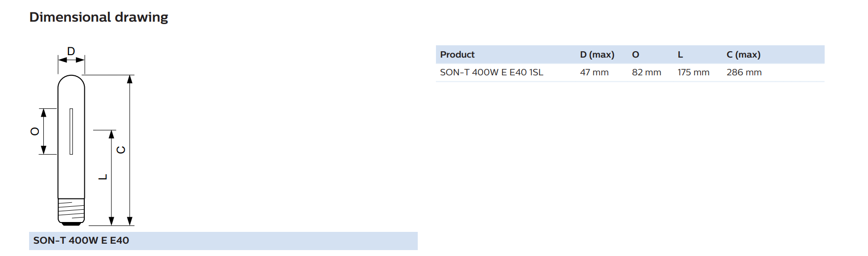
Task: Select the SON-T 400W E E40 1SL row
Action: [630, 72]
